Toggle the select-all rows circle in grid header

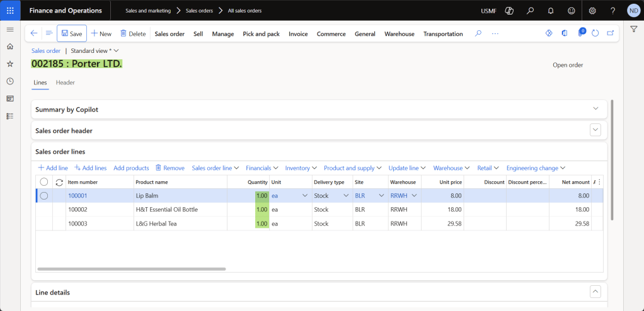click(x=44, y=182)
